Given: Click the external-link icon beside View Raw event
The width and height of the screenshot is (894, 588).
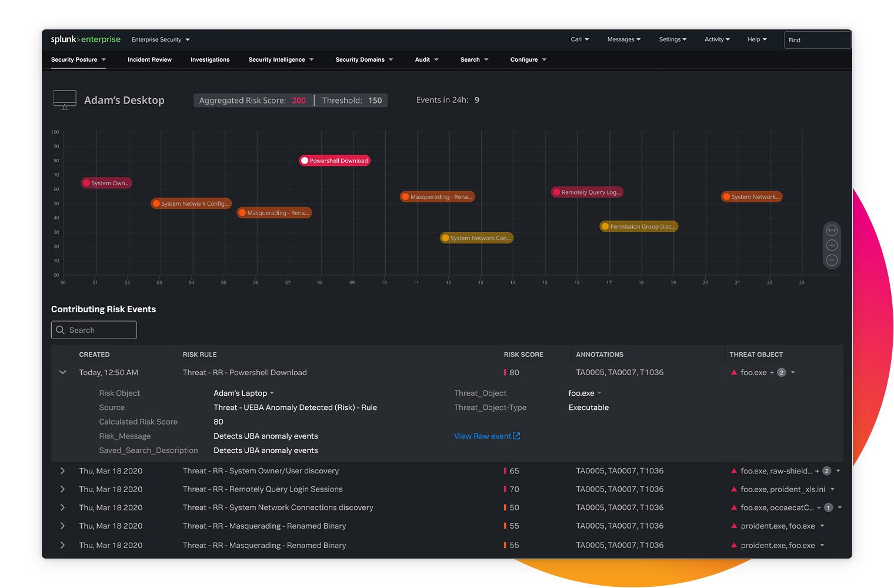Looking at the screenshot, I should [x=516, y=436].
